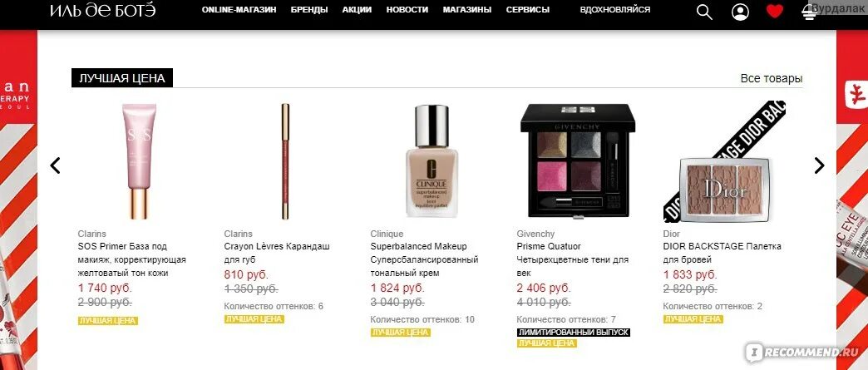Open favorites with the red heart icon
This screenshot has height=370, width=868.
click(774, 11)
